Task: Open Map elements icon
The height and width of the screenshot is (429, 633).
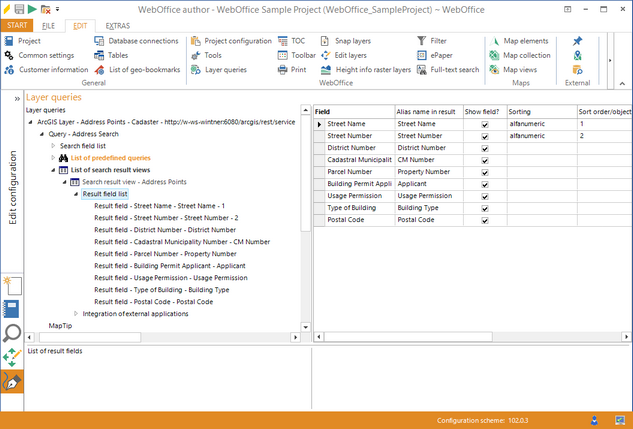Action: pyautogui.click(x=494, y=41)
